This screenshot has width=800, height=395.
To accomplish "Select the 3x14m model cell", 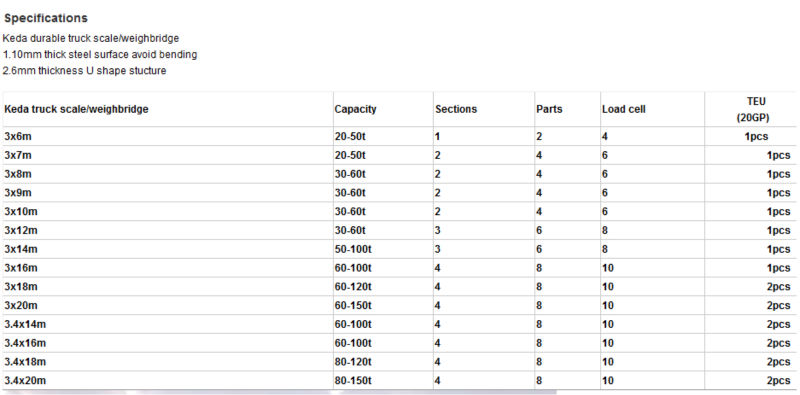I will pos(21,249).
